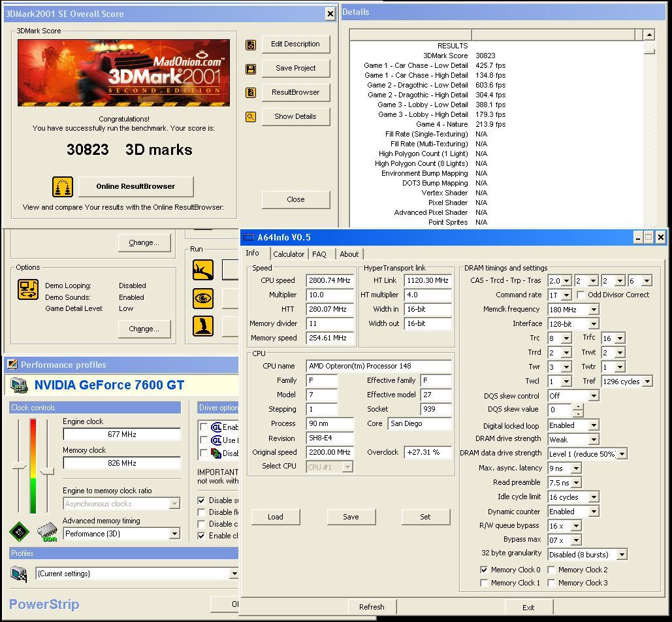
Task: Click the green GPU chip icon
Action: [20, 532]
